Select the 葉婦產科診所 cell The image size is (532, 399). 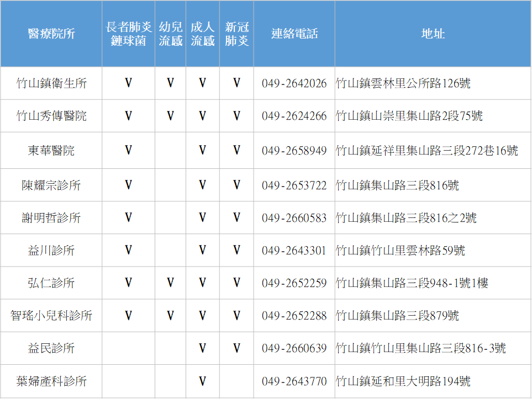[x=51, y=381]
